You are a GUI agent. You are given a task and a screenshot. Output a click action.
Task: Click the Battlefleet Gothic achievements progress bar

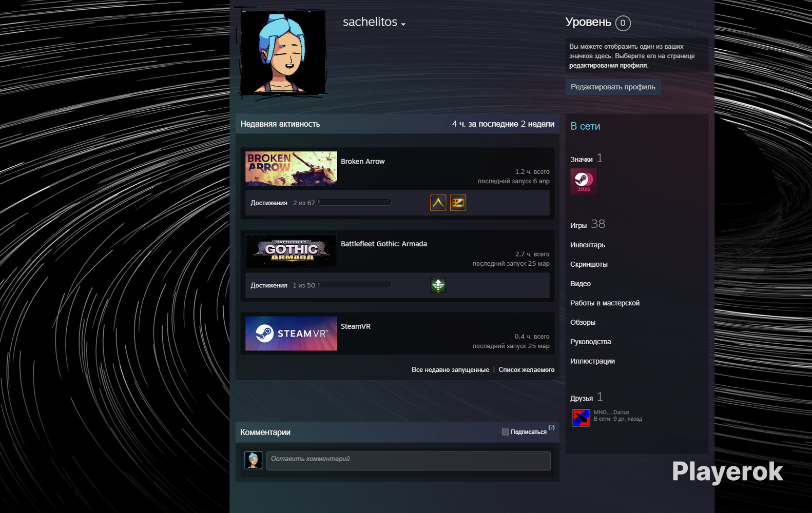click(355, 285)
